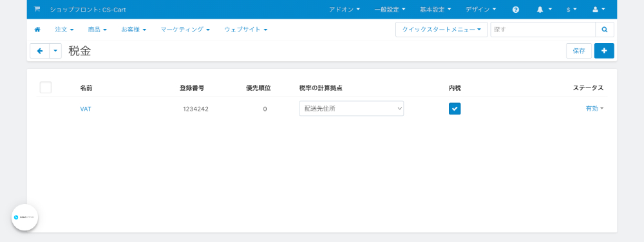Viewport: 644px width, 242px height.
Task: Open the 注文 menu
Action: [x=64, y=30]
